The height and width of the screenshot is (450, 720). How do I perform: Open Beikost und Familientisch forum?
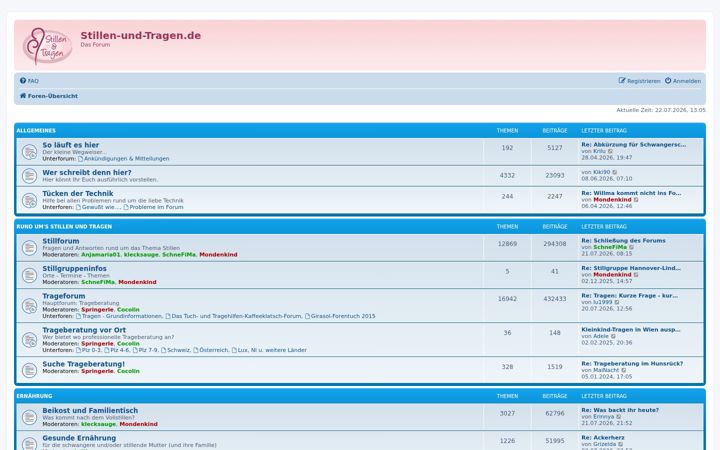90,411
